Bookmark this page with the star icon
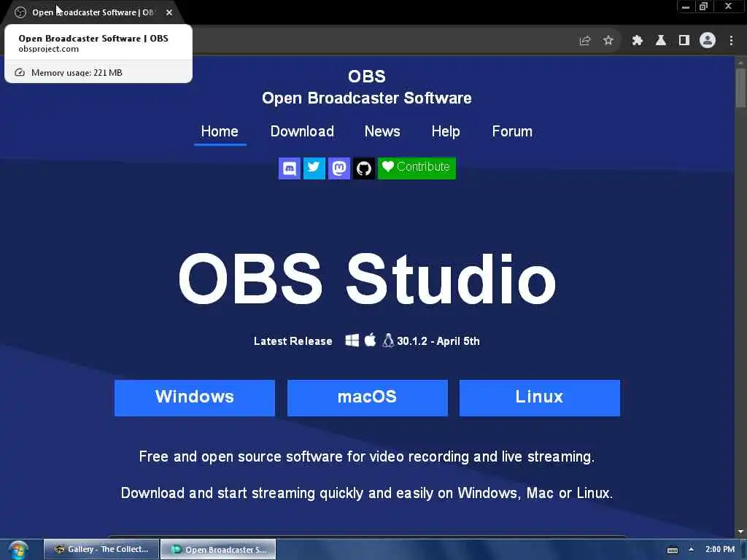Screen dimensions: 747x560 point(608,41)
